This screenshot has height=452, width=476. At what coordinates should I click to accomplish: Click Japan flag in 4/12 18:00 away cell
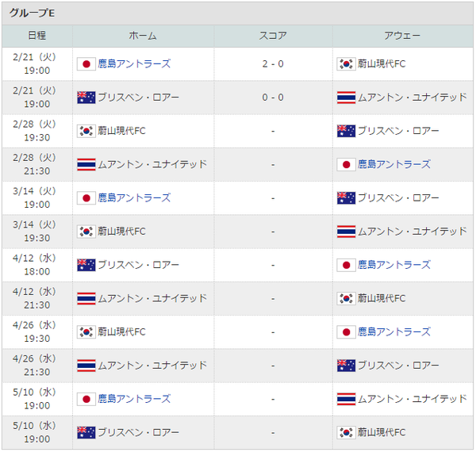(x=346, y=265)
